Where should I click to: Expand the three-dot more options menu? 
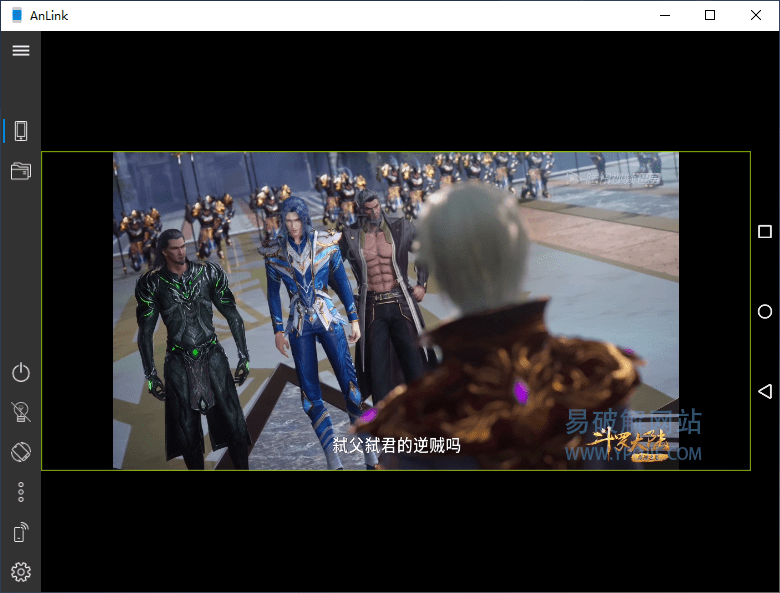[x=20, y=492]
